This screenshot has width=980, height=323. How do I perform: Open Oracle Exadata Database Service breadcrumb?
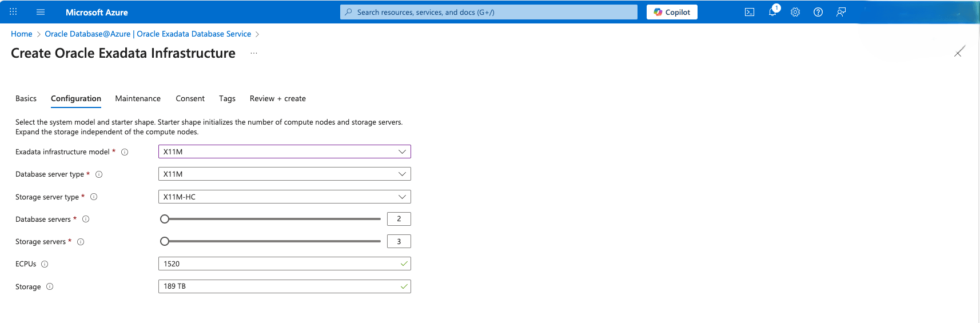point(148,34)
